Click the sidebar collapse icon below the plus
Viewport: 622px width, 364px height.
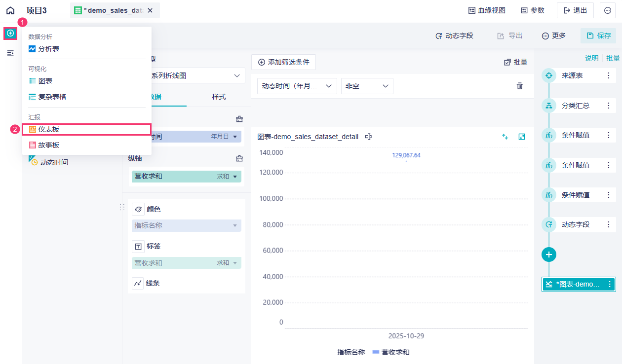[10, 53]
